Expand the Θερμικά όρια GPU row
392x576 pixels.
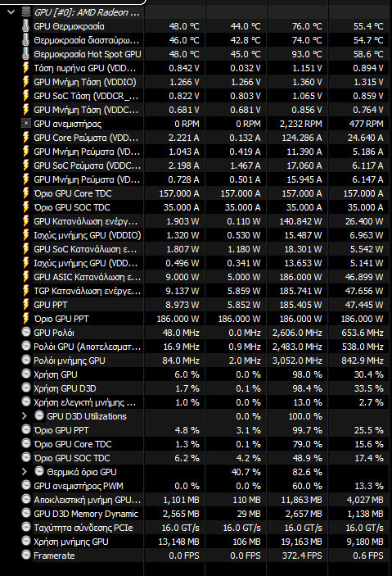click(x=25, y=472)
